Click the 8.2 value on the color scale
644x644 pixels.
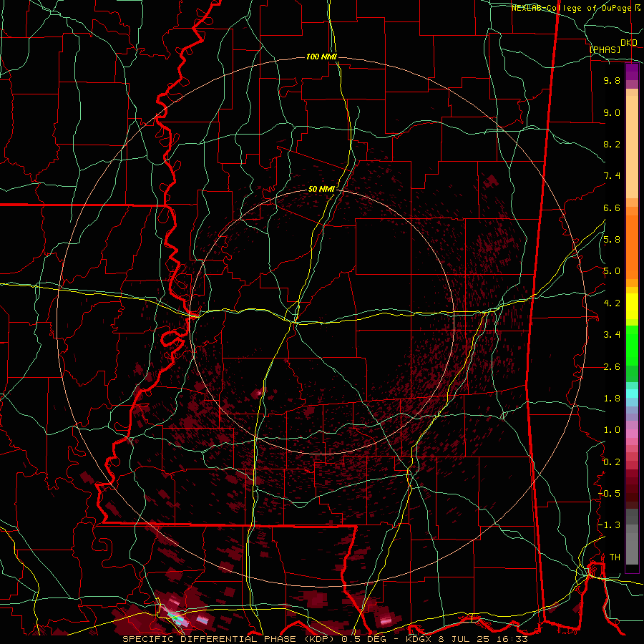tap(612, 144)
